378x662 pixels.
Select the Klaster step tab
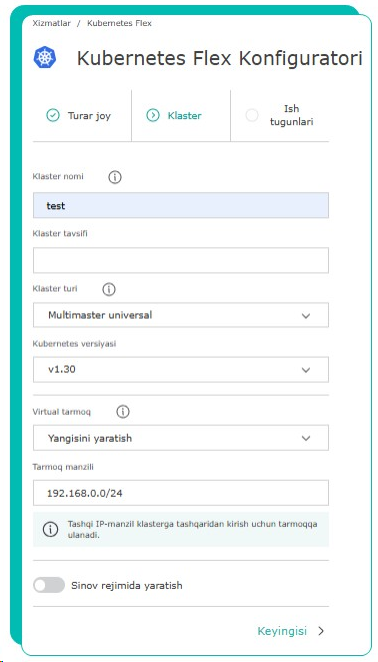181,115
